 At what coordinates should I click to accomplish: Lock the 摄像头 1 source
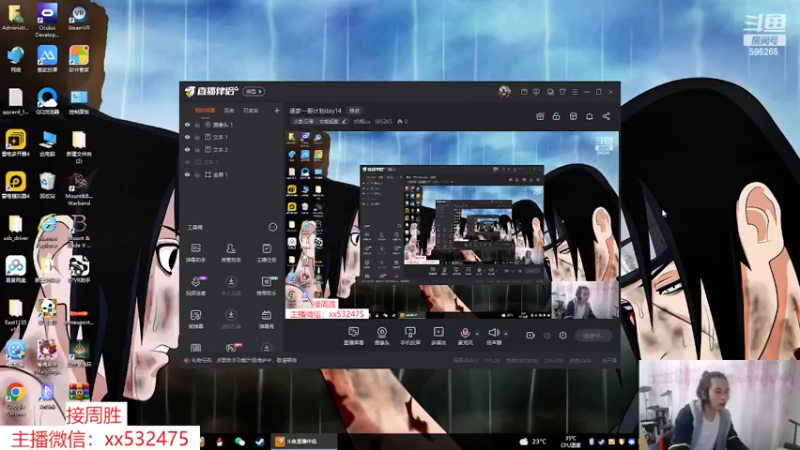(x=197, y=124)
